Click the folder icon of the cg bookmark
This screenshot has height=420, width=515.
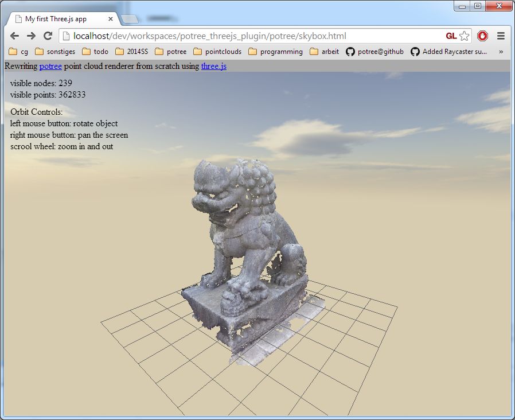pyautogui.click(x=13, y=52)
